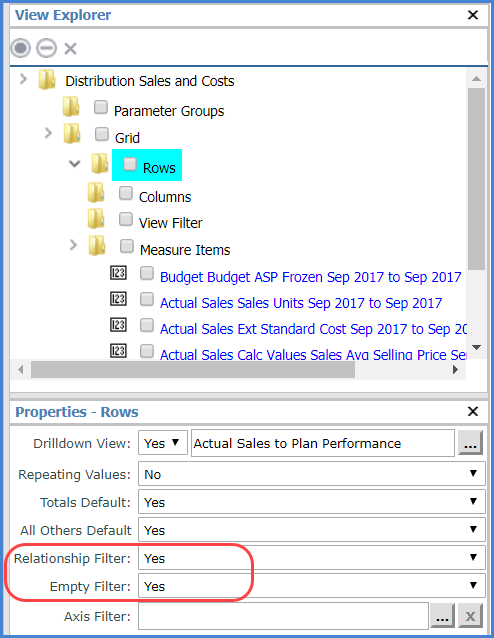Click the measure icon beside Actual Sales Units
This screenshot has width=494, height=638.
(118, 299)
